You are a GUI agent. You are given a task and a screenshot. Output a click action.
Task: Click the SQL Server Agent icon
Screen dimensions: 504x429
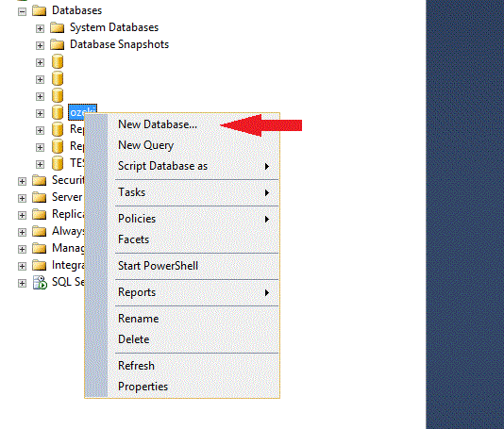pos(40,283)
